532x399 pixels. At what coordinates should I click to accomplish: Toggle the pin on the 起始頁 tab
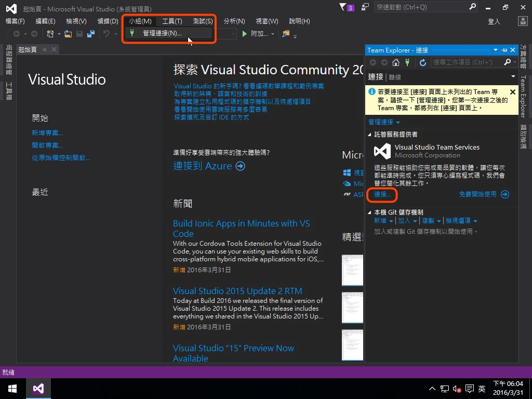click(44, 49)
